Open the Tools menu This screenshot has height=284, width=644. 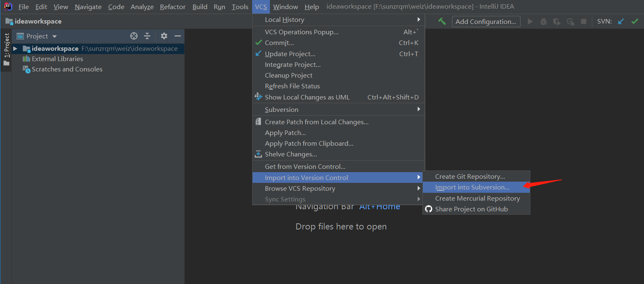[240, 7]
